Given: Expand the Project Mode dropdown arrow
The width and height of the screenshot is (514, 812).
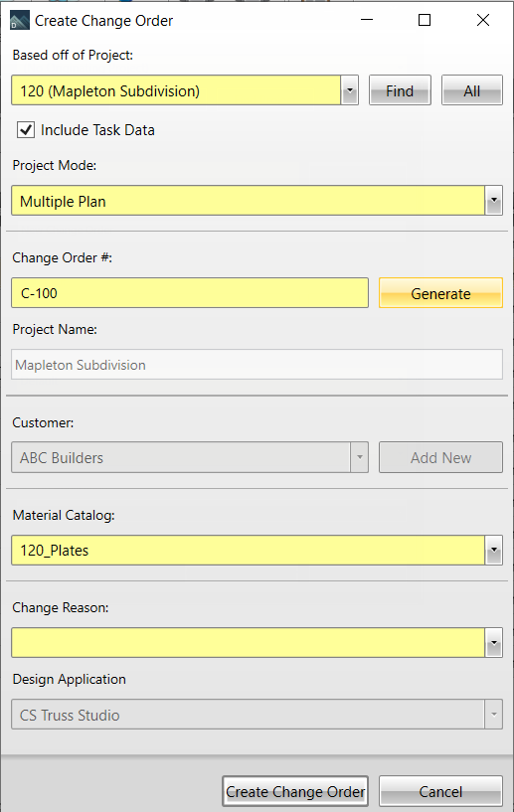Looking at the screenshot, I should [x=494, y=201].
